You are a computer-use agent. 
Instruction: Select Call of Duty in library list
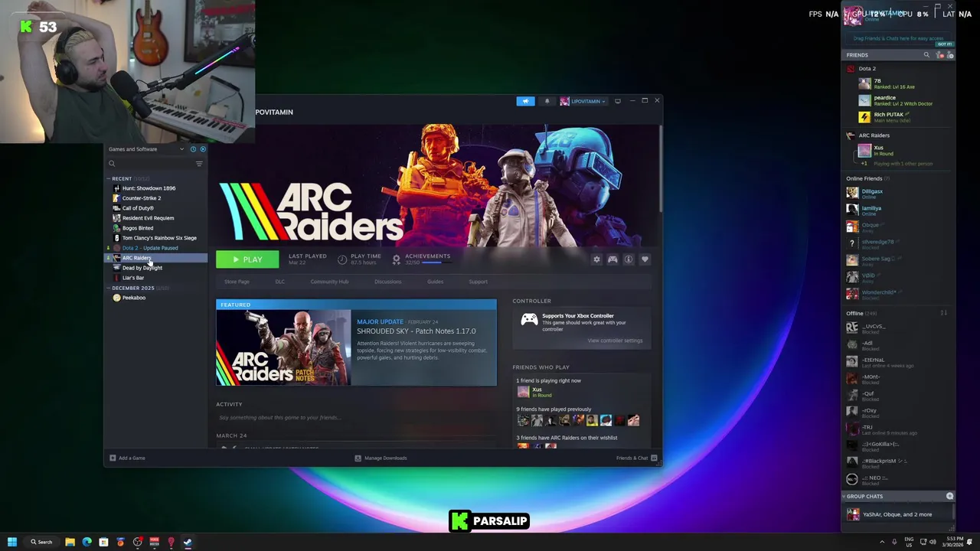click(138, 208)
